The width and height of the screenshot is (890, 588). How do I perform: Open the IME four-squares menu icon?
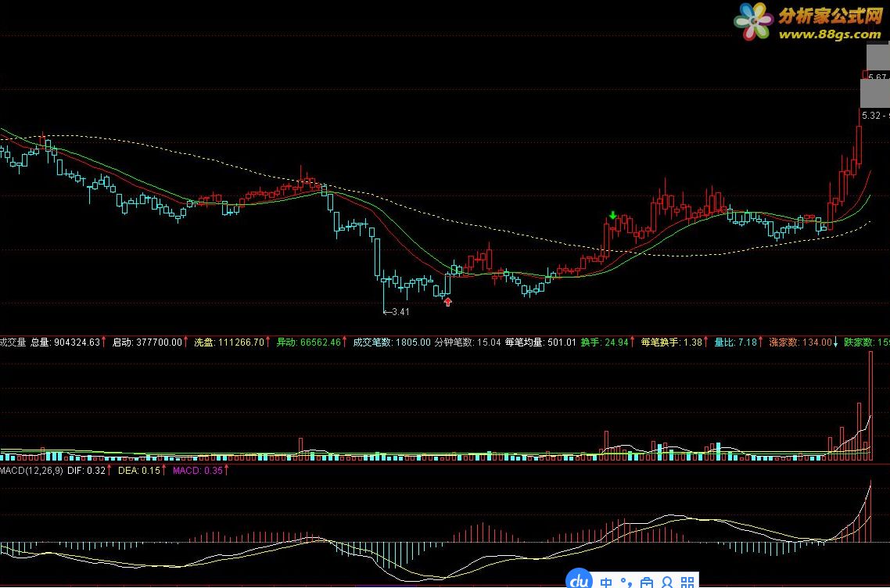tap(687, 583)
